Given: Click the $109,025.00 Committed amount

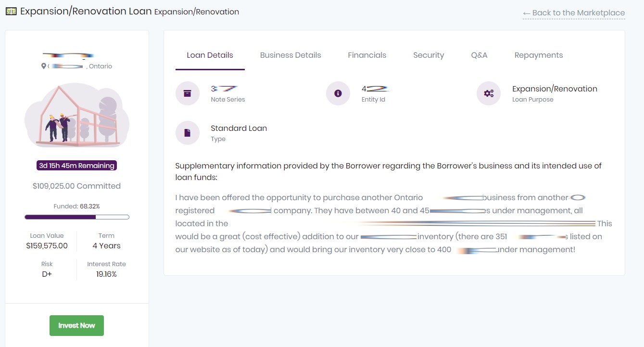Looking at the screenshot, I should click(77, 186).
